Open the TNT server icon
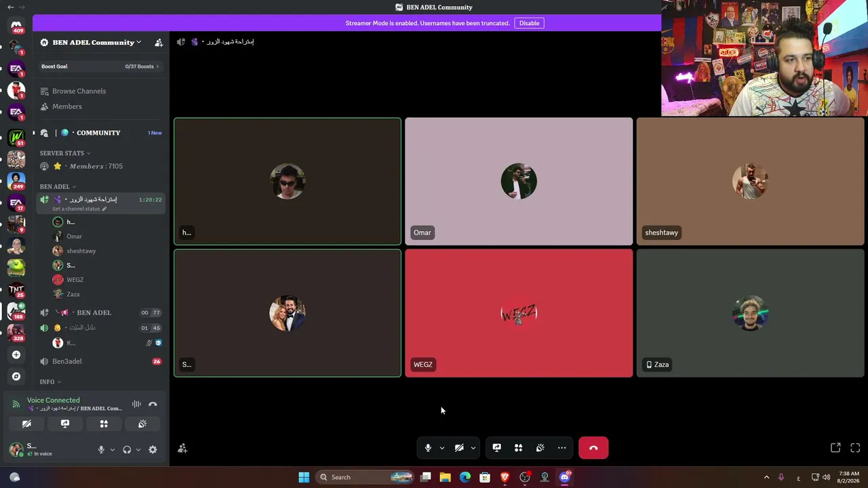 click(x=16, y=289)
